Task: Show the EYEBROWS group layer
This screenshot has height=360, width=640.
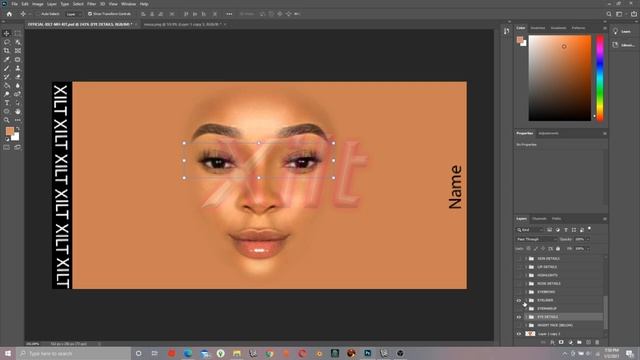Action: (x=519, y=292)
